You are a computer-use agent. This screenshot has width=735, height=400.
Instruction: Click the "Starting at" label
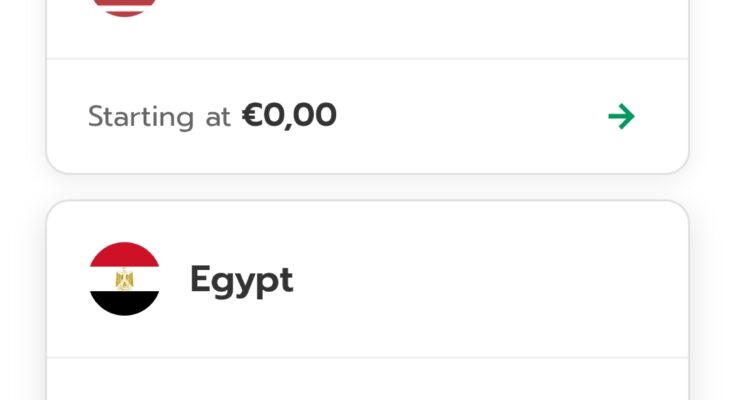160,117
